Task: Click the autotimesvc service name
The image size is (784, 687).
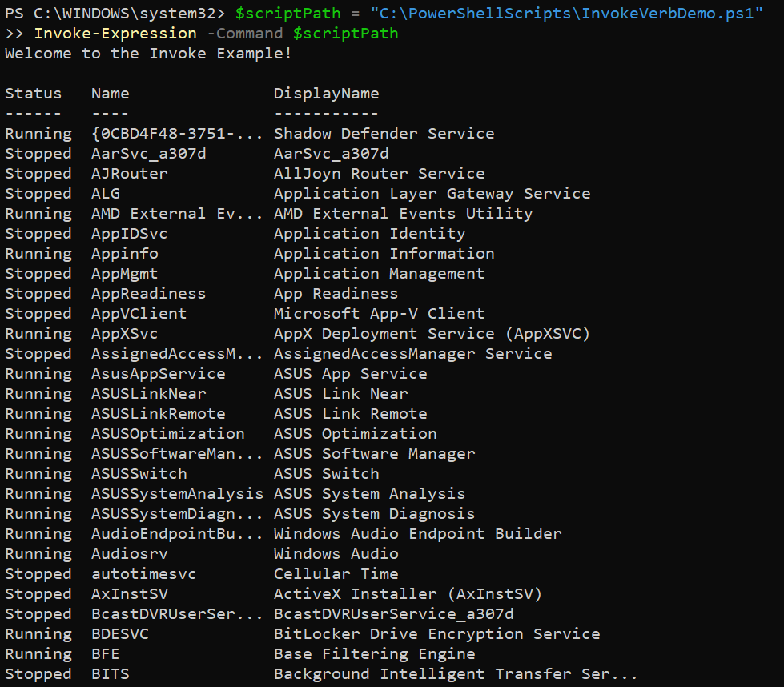Action: pos(144,573)
